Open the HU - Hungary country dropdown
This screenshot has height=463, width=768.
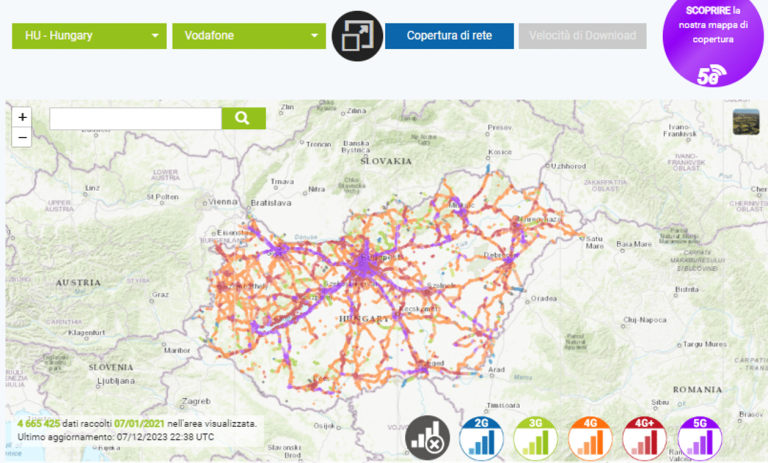[x=89, y=36]
